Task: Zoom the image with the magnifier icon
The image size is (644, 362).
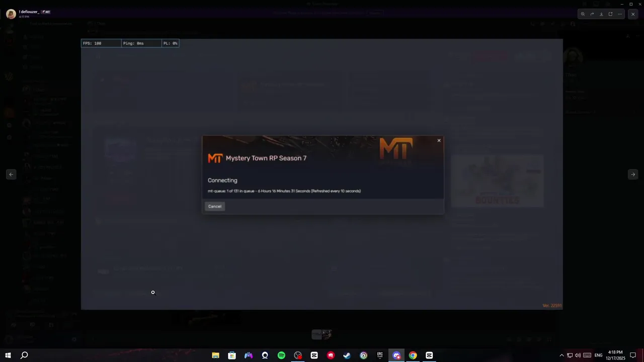Action: (x=583, y=14)
